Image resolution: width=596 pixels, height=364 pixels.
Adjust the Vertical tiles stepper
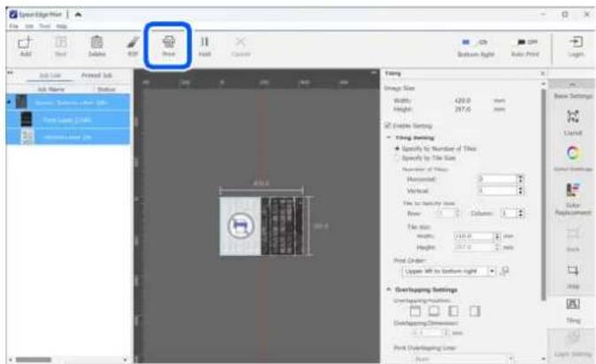tap(520, 190)
